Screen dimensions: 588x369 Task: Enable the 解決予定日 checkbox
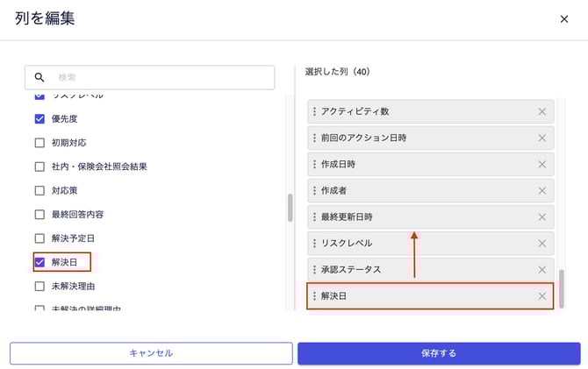click(39, 238)
